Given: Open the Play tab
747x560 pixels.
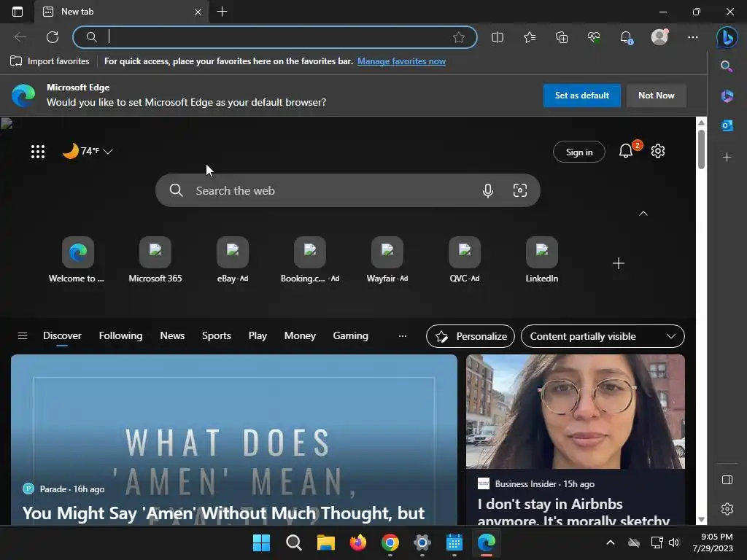Looking at the screenshot, I should 258,335.
